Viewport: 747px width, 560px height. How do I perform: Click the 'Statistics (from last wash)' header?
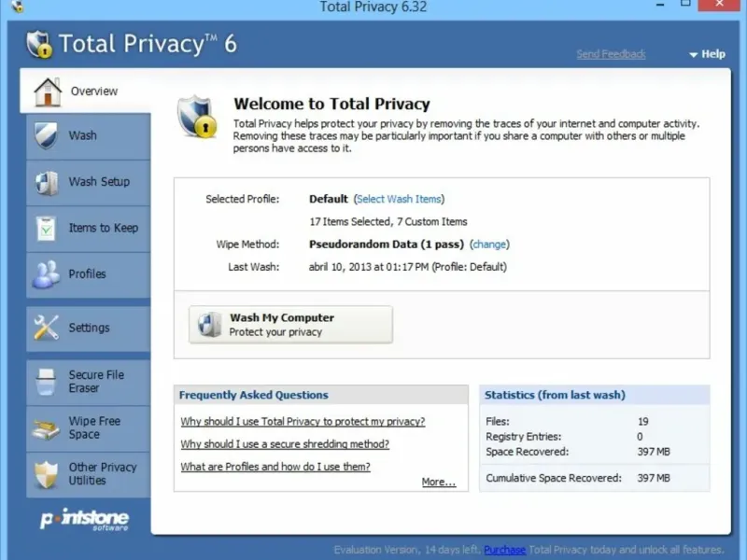coord(555,395)
